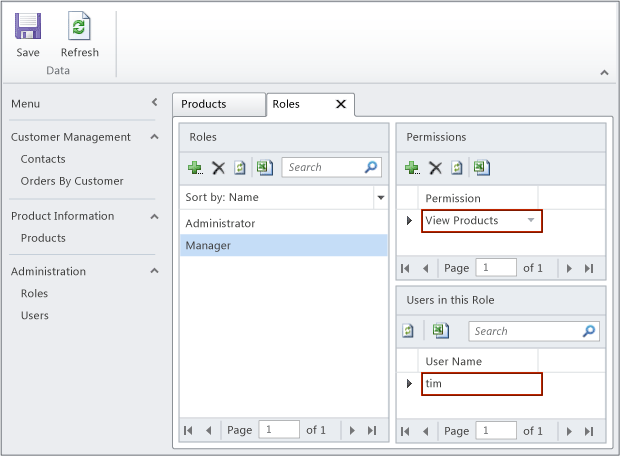Click the Save icon in the ribbon
The image size is (620, 456).
point(28,26)
